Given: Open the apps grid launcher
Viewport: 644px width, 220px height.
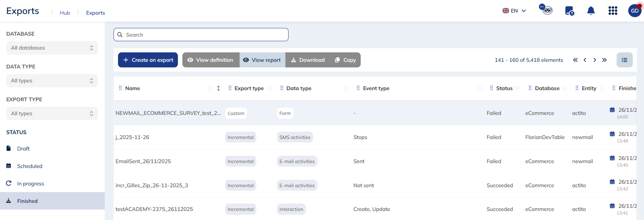Looking at the screenshot, I should [x=613, y=11].
